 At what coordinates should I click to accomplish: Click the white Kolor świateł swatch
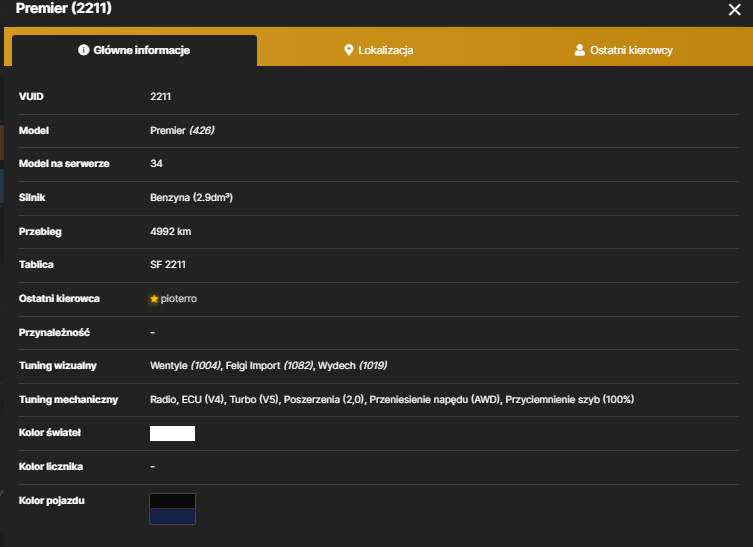[x=172, y=433]
